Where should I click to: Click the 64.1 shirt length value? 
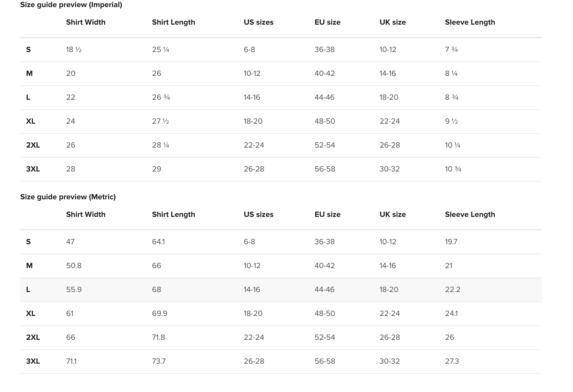(158, 242)
